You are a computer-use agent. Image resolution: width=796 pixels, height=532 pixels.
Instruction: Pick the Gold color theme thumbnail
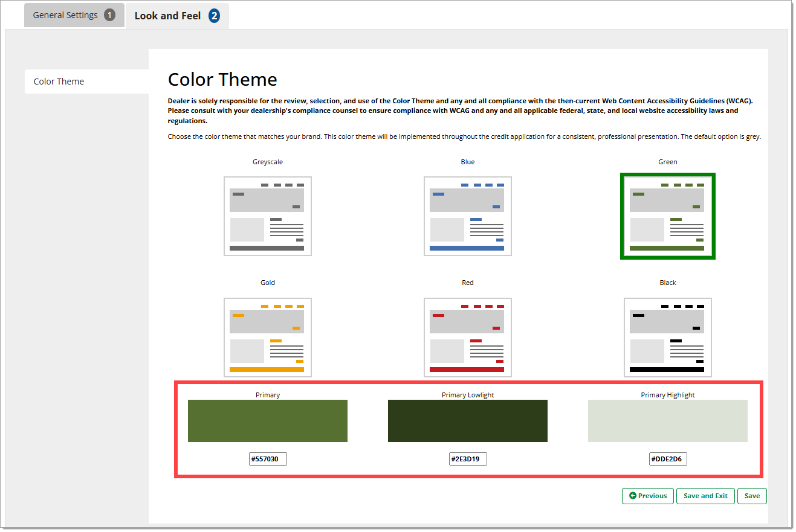(267, 337)
